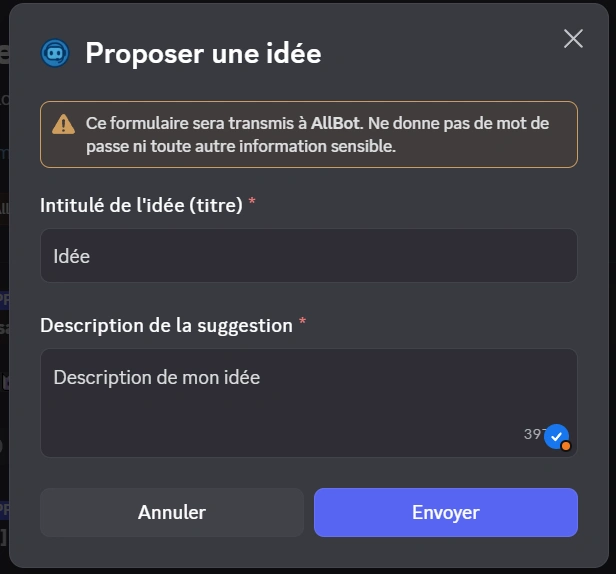This screenshot has height=574, width=616.
Task: Submit the form with Envoyer
Action: click(x=445, y=512)
